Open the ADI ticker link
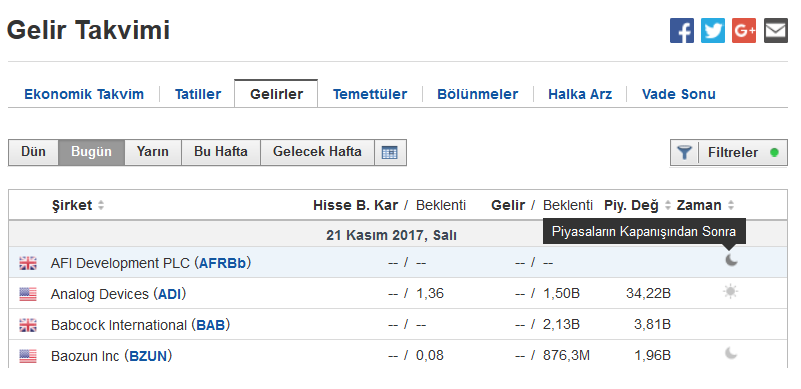 170,294
